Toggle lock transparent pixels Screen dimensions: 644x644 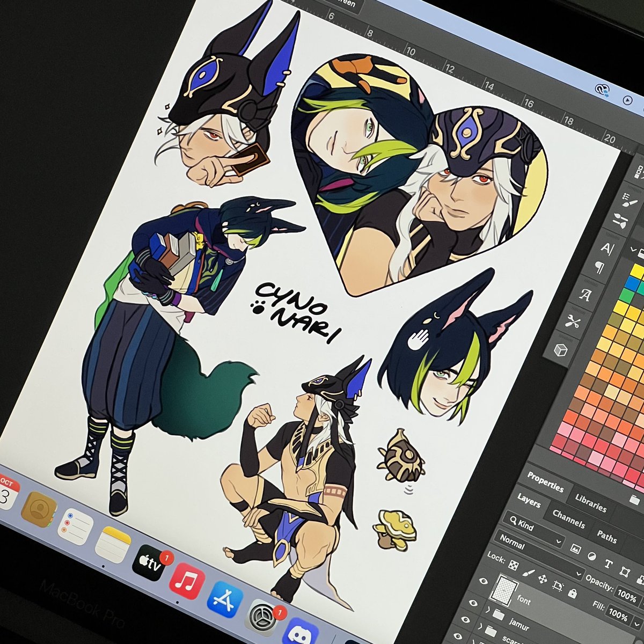coord(514,565)
